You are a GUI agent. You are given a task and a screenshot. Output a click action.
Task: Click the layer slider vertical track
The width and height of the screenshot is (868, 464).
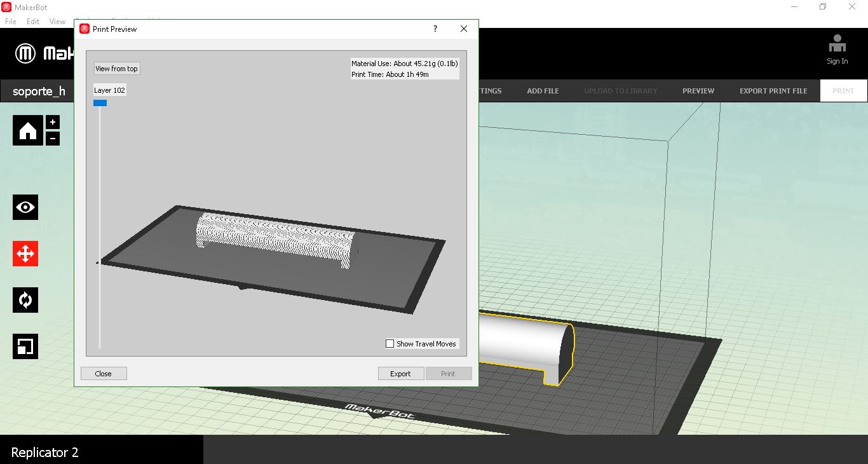click(x=100, y=227)
